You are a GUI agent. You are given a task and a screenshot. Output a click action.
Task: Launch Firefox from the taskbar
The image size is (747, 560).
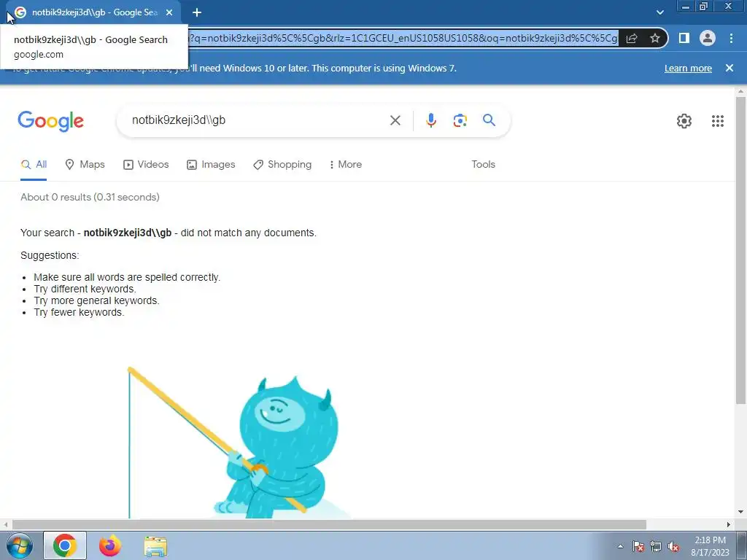tap(110, 545)
